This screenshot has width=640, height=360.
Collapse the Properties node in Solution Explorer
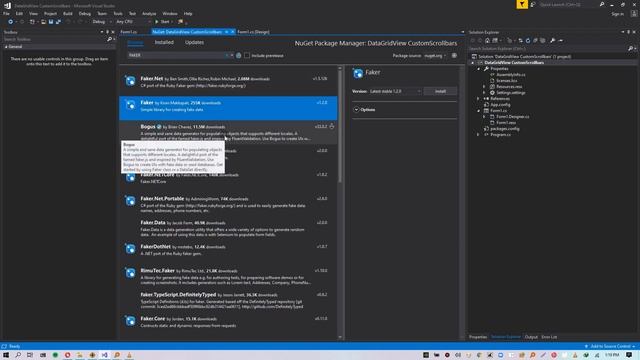click(x=478, y=69)
